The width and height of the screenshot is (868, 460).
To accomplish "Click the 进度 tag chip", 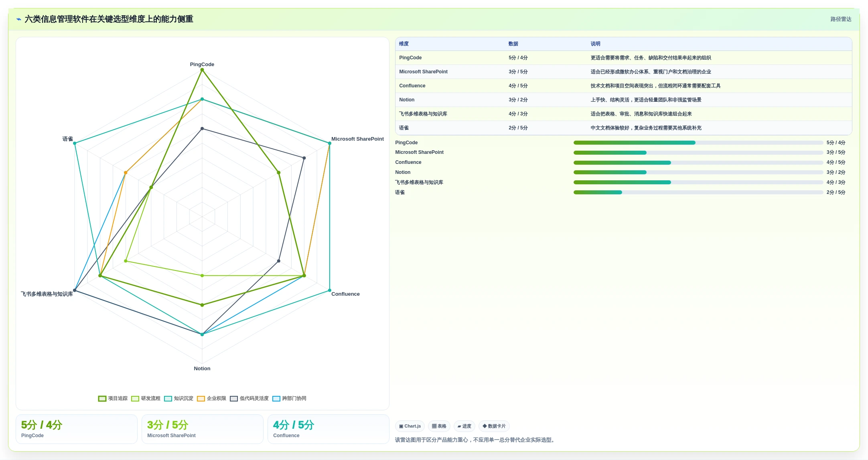I will coord(464,426).
